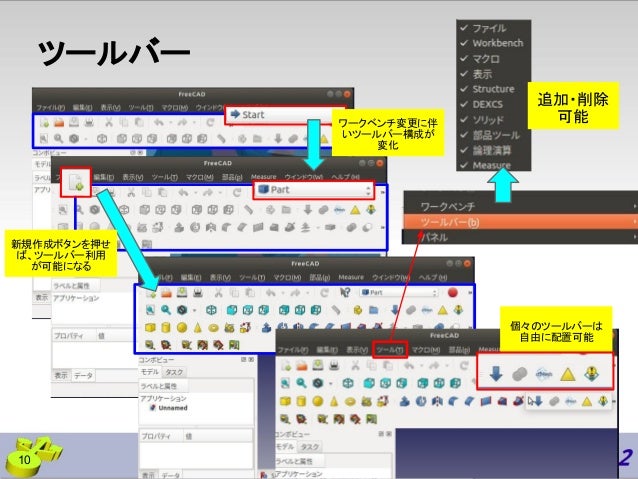Open small Part workbench dropdown beside record button
The width and height of the screenshot is (638, 479).
(x=400, y=292)
